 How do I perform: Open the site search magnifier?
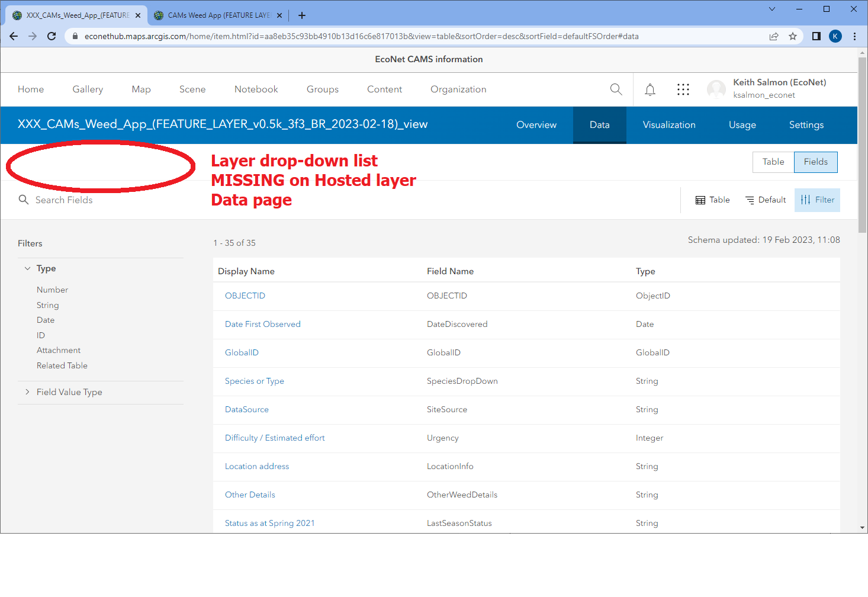[616, 89]
